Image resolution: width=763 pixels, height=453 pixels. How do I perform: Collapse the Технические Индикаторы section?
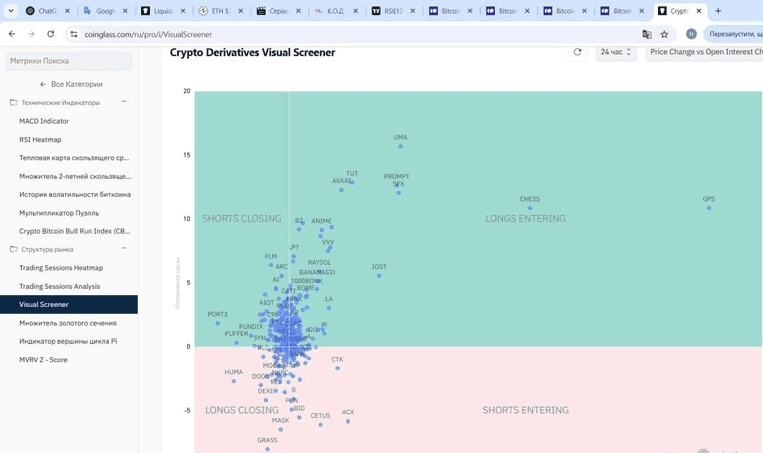coord(124,102)
